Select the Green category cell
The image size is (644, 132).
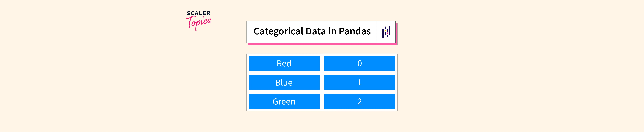tap(284, 102)
